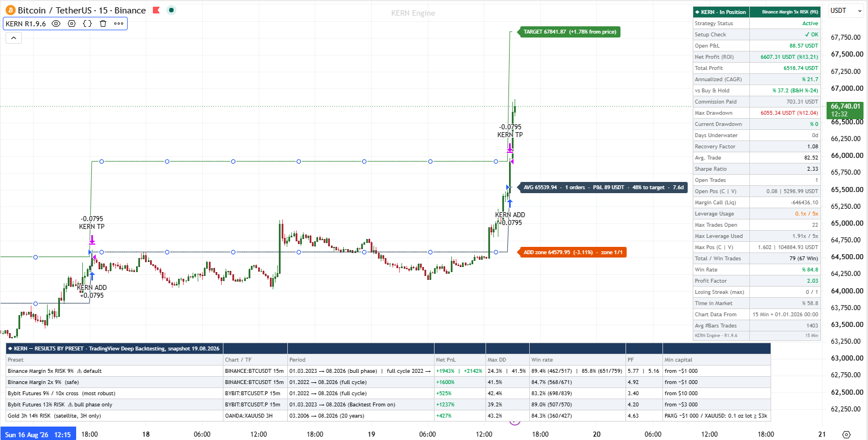Click Sharpe Ratio value '2.33'

(813, 169)
